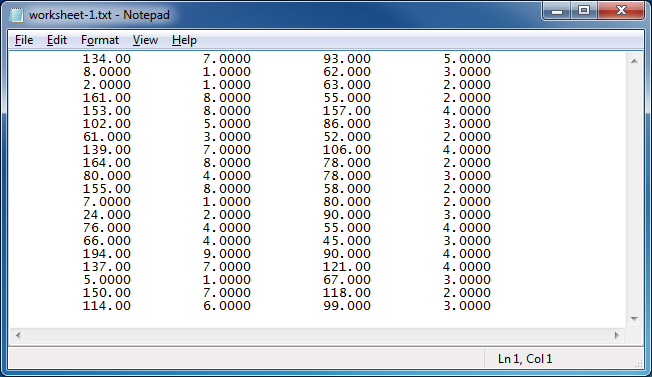Click the value 134.00 in first row
Screen dimensions: 652x377
click(x=107, y=59)
